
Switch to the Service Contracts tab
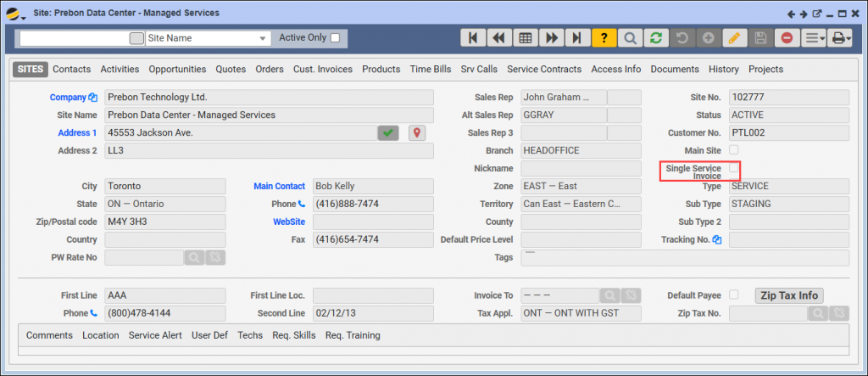[x=544, y=69]
